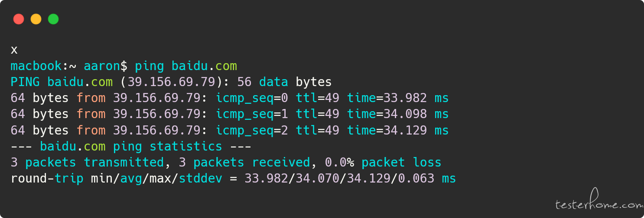Click the username 'aaron$' in the prompt

(105, 66)
